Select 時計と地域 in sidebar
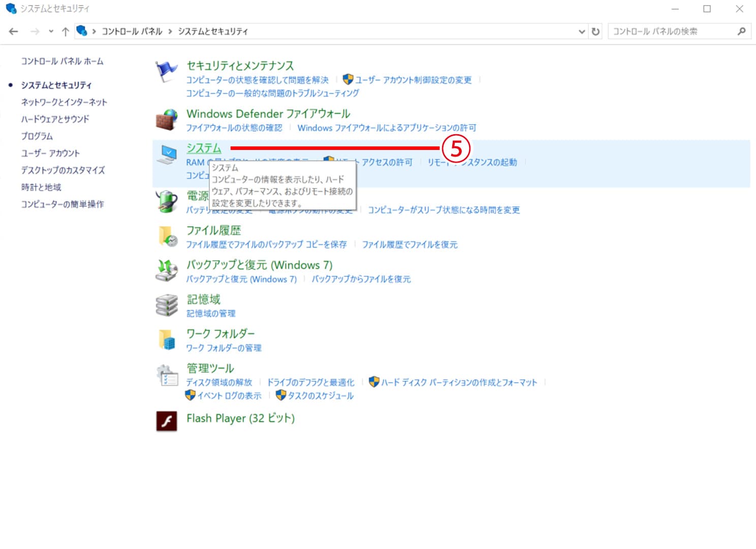Screen dimensions: 756x549 click(x=41, y=187)
